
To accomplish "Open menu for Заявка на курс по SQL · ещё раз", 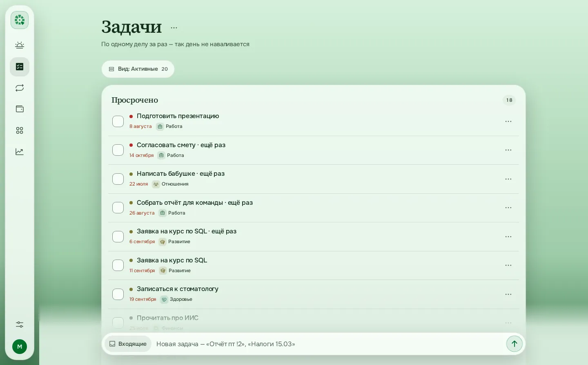I will coord(508,237).
